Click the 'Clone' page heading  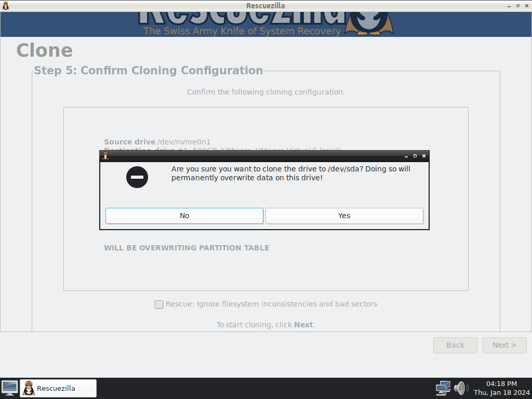coord(45,50)
